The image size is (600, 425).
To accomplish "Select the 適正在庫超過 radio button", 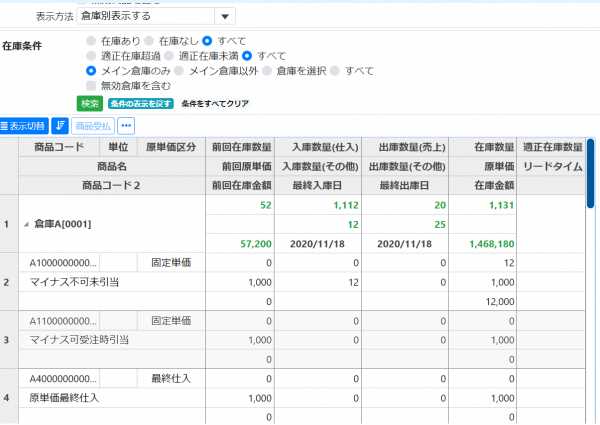I will 91,56.
